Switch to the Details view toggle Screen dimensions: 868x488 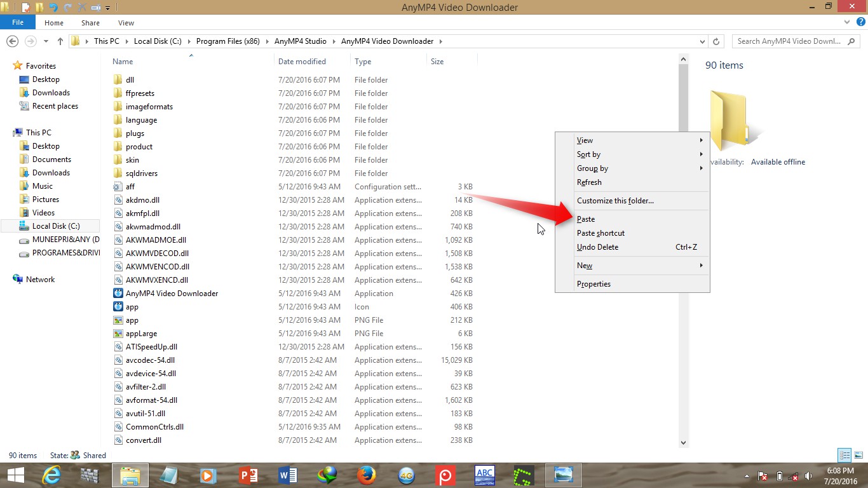pos(844,455)
